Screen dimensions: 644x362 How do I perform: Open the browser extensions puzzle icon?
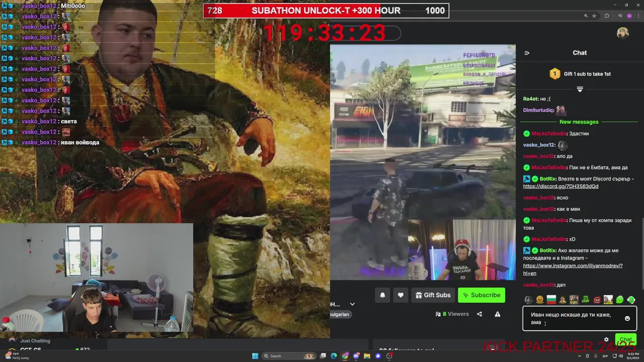click(x=607, y=16)
